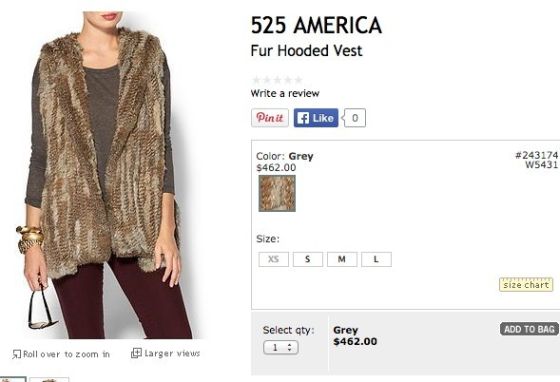
Task: Choose size M option
Action: coord(342,259)
